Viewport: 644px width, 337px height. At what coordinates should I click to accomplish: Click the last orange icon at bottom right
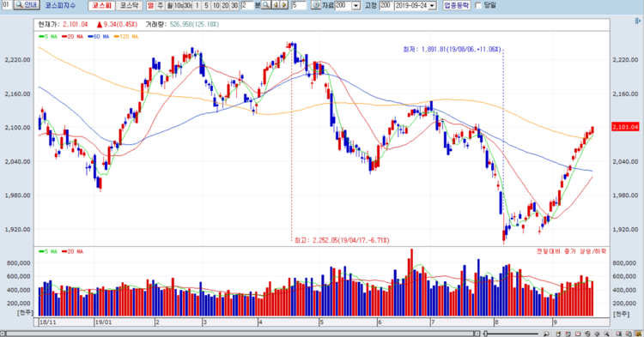638,334
